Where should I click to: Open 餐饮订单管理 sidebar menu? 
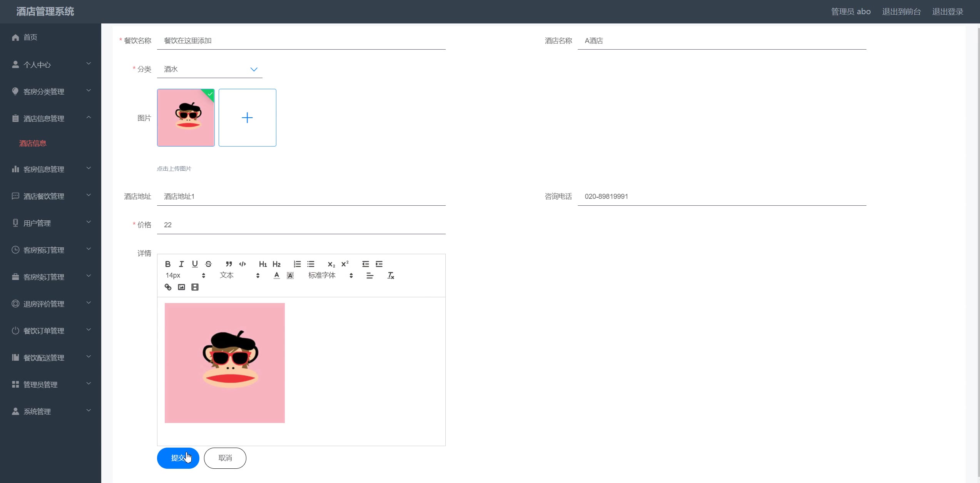(x=50, y=331)
